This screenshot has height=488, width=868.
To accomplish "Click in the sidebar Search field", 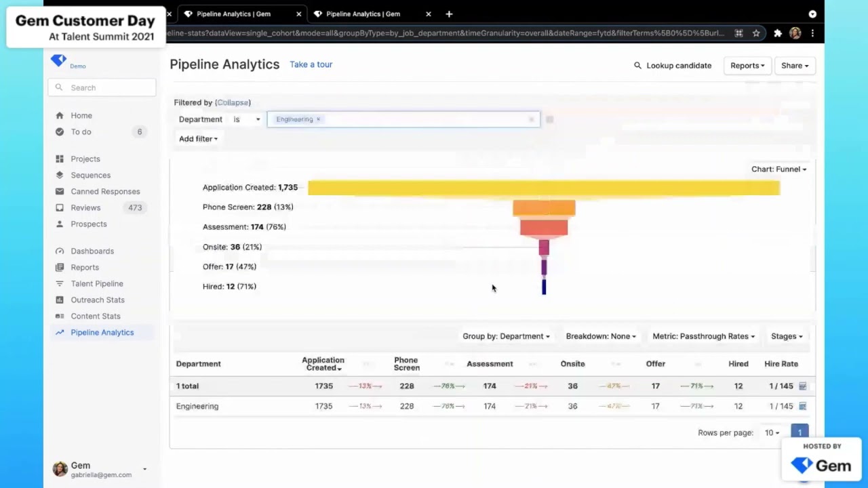I will coord(102,87).
